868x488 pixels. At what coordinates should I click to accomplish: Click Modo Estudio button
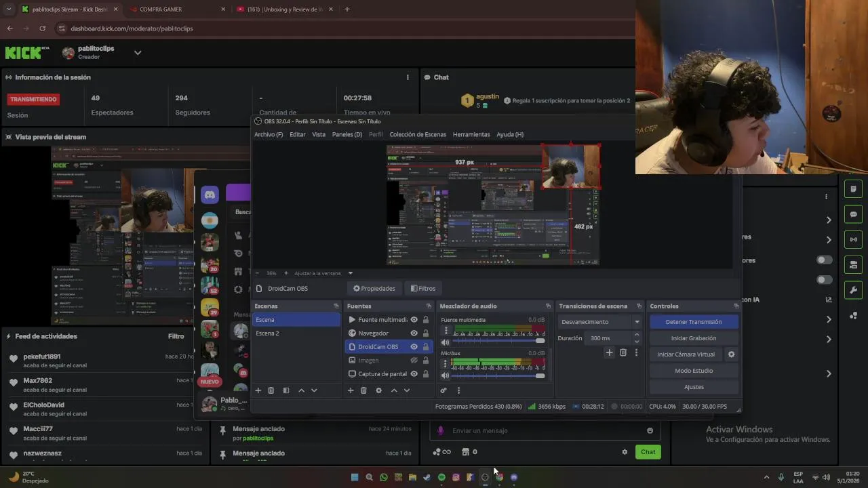coord(694,371)
